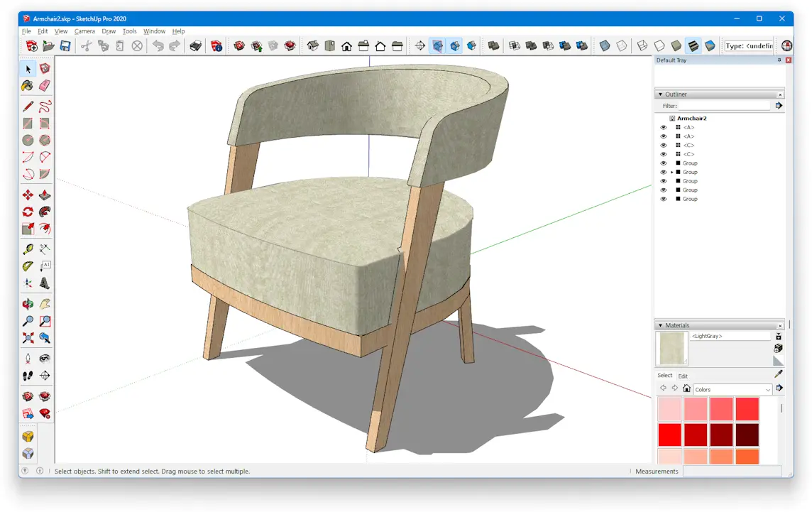
Task: Open Materials details arrow menu
Action: [779, 388]
